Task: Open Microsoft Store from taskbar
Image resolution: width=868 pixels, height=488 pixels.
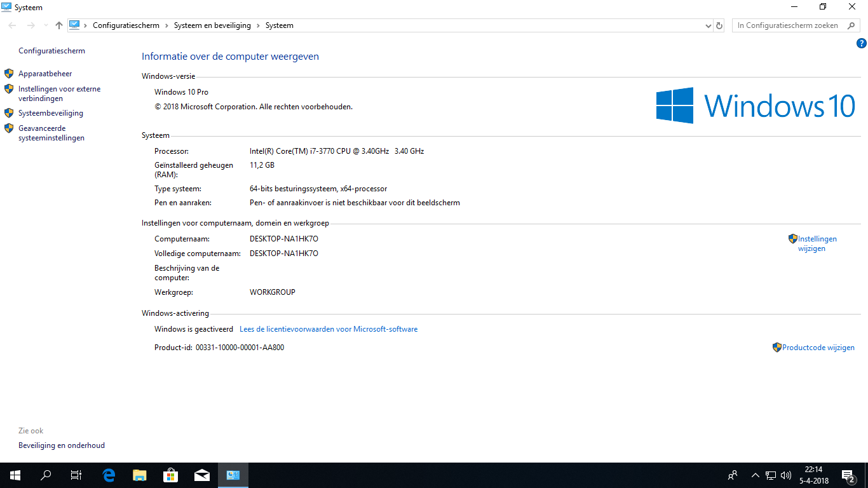Action: 171,475
